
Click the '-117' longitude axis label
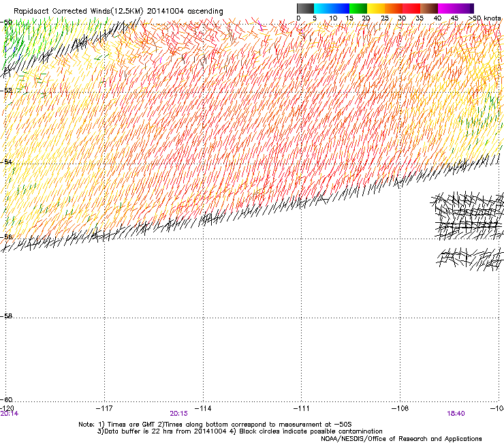coord(104,408)
